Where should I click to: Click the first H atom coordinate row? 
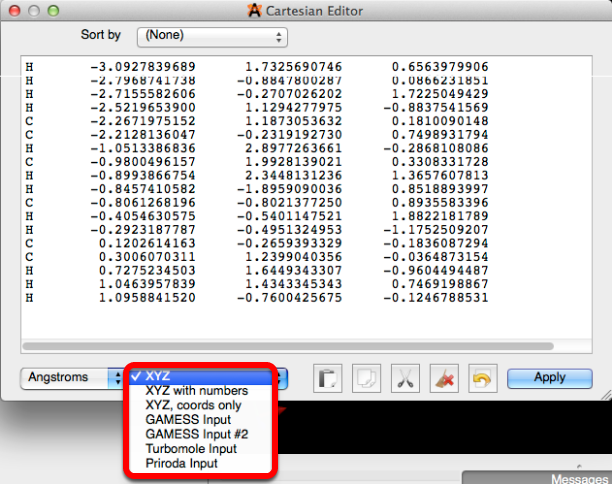tap(260, 66)
